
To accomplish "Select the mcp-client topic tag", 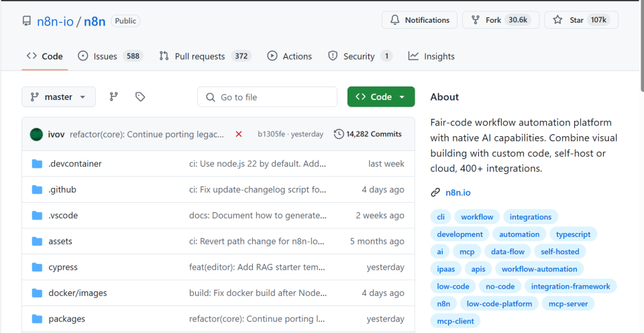I will point(455,321).
